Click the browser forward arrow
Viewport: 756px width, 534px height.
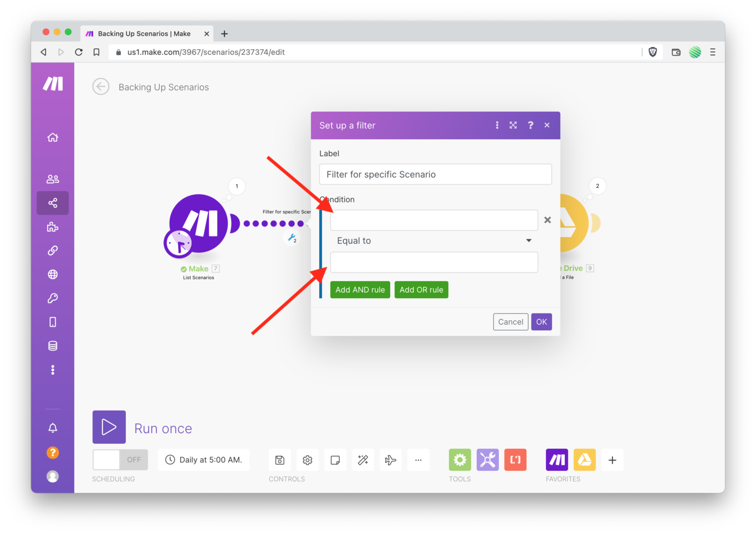coord(61,52)
